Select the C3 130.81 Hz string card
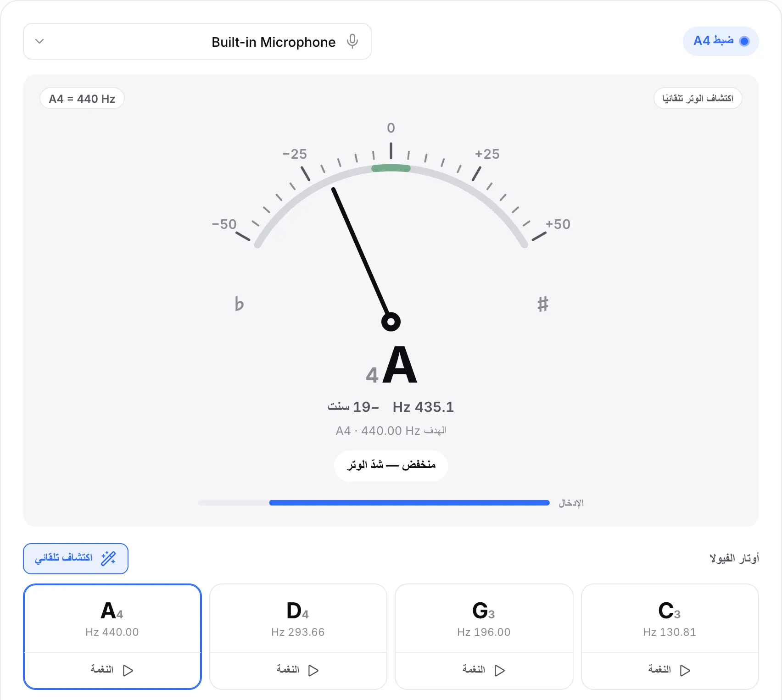The width and height of the screenshot is (782, 700). [670, 619]
